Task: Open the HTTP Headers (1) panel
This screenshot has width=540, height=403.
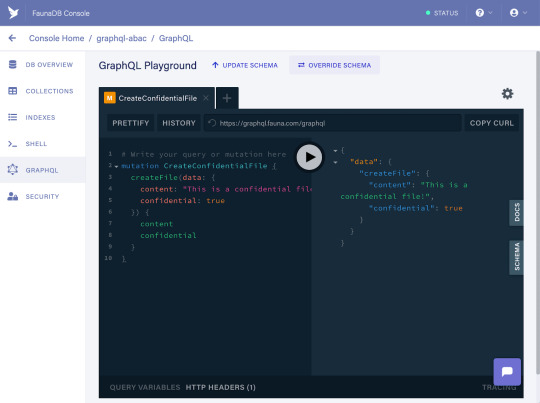Action: [220, 387]
